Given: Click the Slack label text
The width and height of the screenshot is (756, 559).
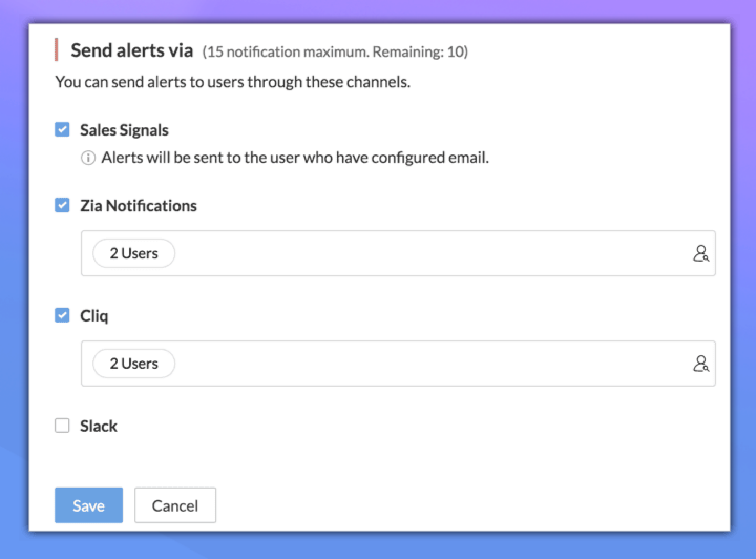Looking at the screenshot, I should 99,426.
